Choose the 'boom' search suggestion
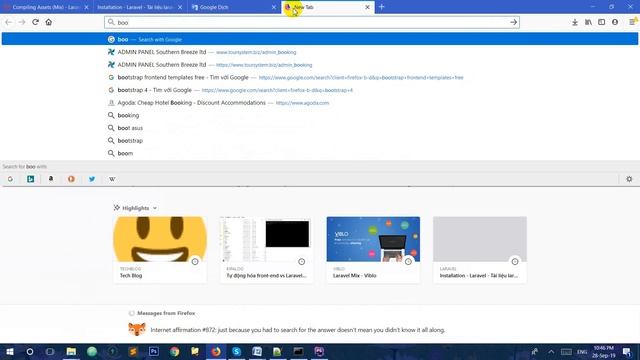 click(320, 153)
